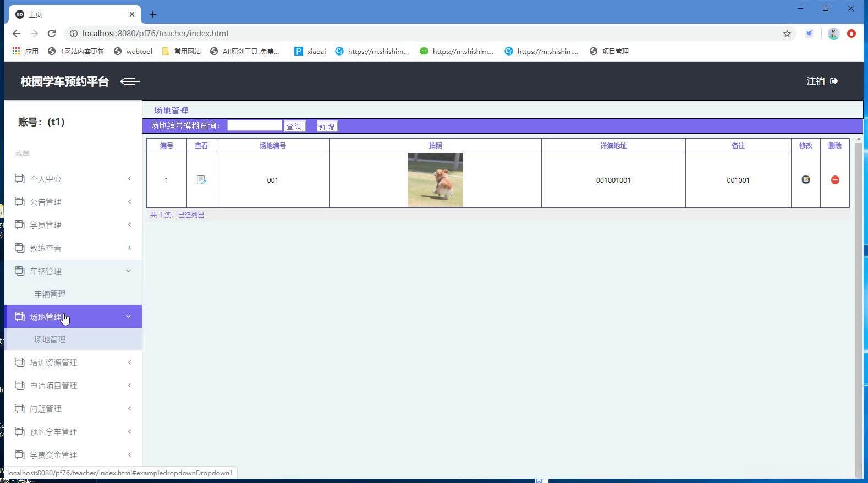Open the xiaoai bookmark
868x483 pixels.
[310, 51]
